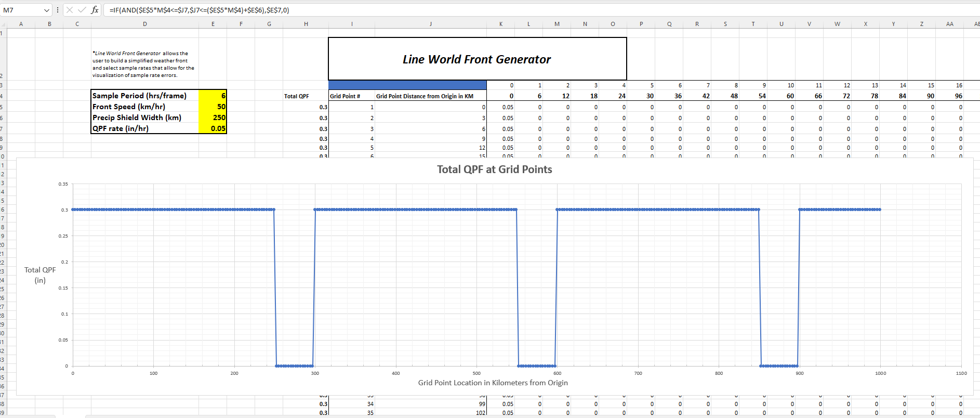The height and width of the screenshot is (418, 980).
Task: Select Grid Point Distance from Origin in KM header
Action: [x=431, y=96]
